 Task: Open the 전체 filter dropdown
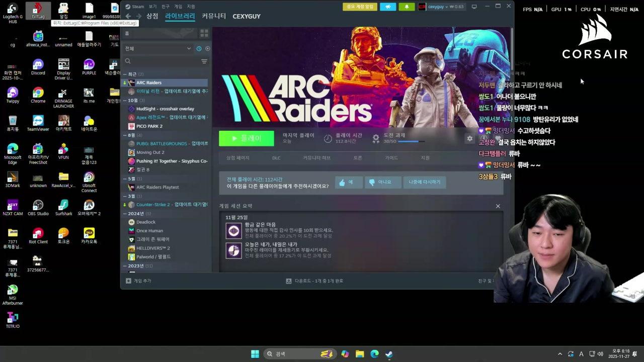click(156, 48)
